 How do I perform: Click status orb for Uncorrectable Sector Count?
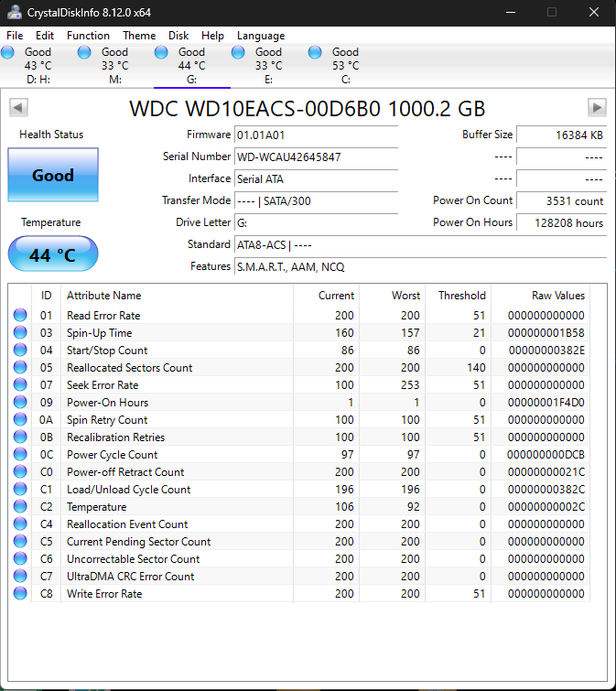(20, 558)
